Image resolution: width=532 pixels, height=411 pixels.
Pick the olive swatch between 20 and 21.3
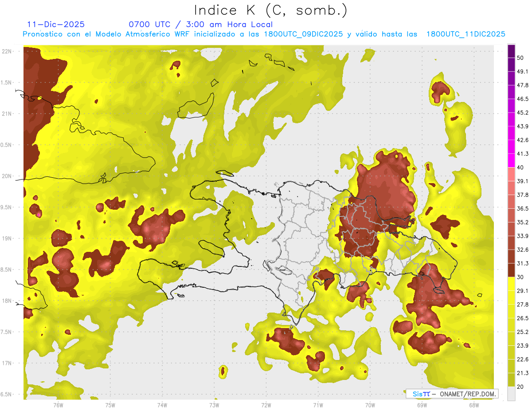511,380
